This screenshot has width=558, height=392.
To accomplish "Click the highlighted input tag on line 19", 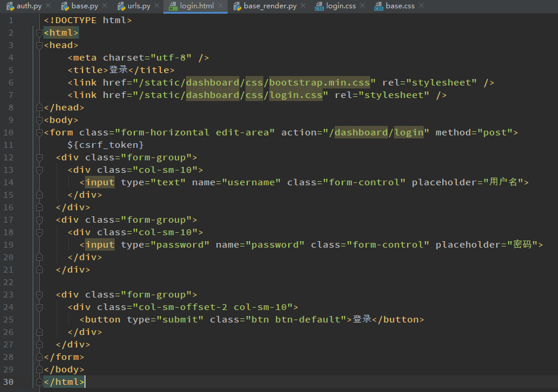I will click(100, 245).
